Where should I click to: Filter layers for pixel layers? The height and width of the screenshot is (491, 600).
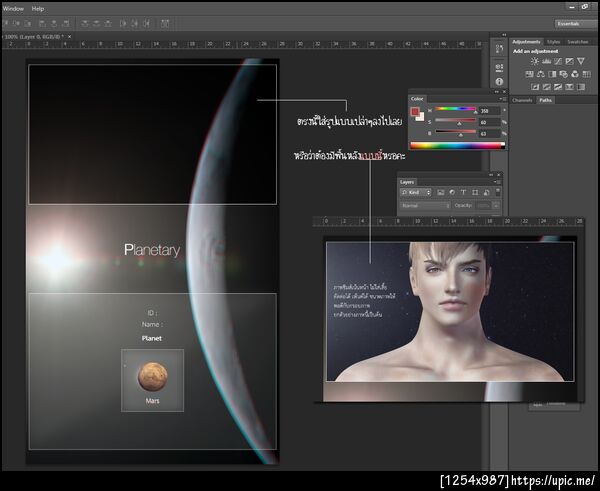click(441, 192)
